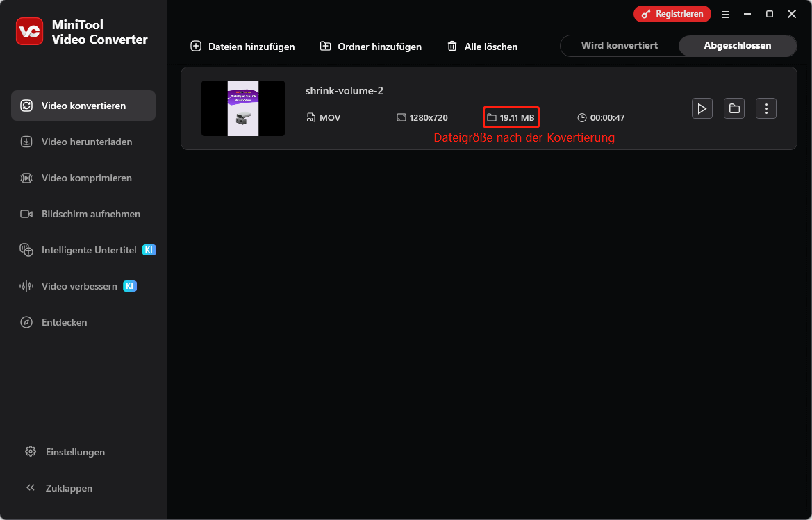Click Alle löschen

[x=482, y=47]
